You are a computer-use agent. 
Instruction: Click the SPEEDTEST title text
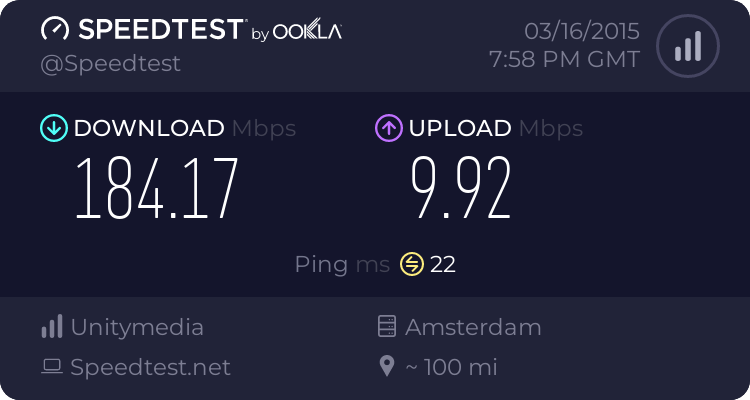click(158, 30)
